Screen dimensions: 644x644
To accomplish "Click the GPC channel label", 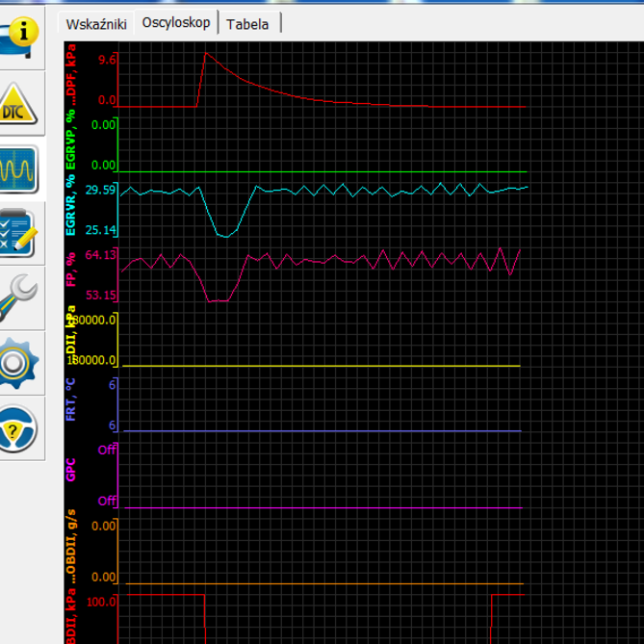I will click(x=70, y=470).
